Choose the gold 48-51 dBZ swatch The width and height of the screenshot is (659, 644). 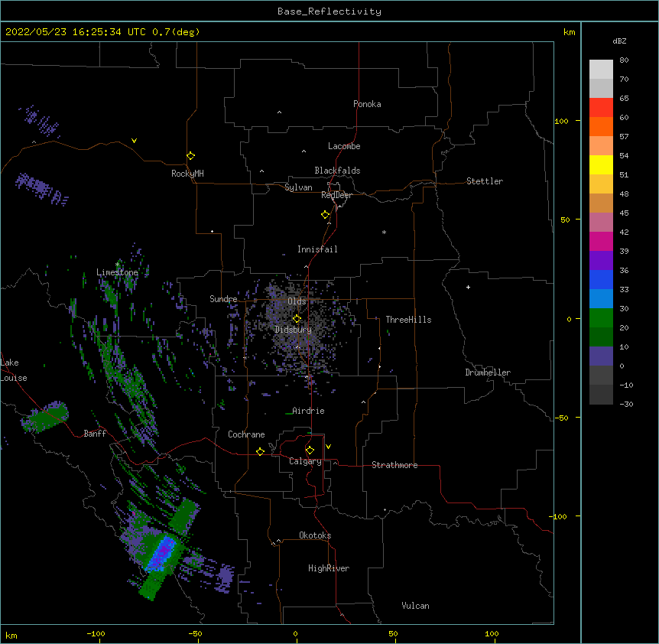point(601,184)
